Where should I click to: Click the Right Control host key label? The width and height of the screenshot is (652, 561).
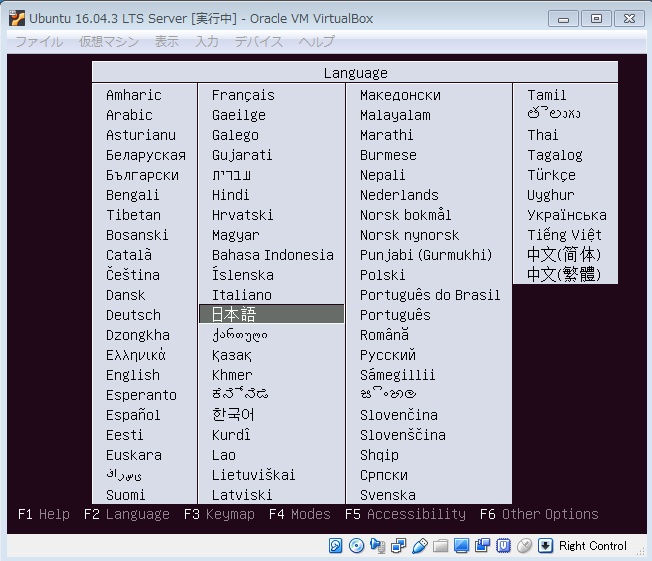(593, 546)
